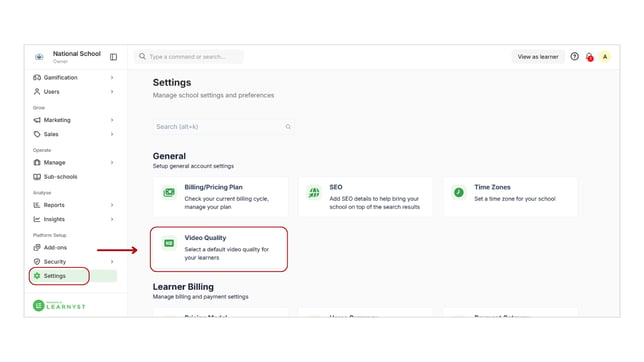Collapse the sidebar with the panel icon
644x362 pixels.
point(113,57)
